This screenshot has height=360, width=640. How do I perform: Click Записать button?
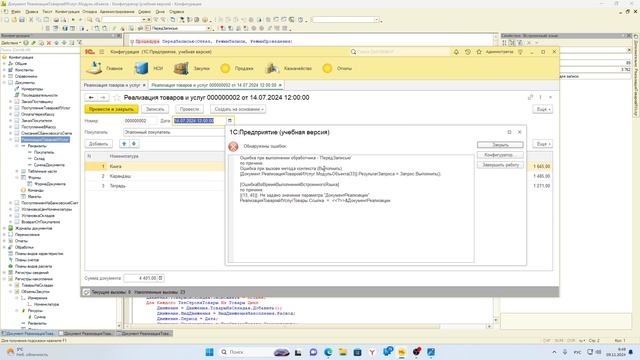coord(155,109)
